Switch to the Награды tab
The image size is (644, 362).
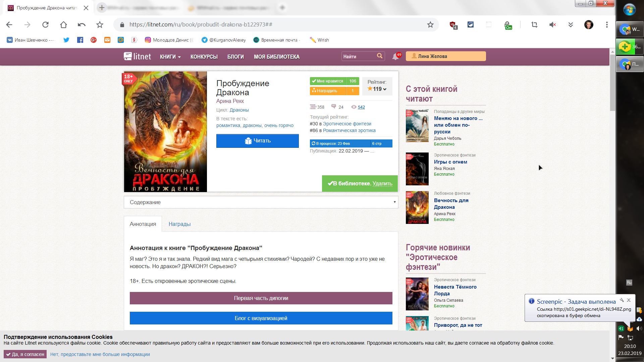[x=179, y=224]
